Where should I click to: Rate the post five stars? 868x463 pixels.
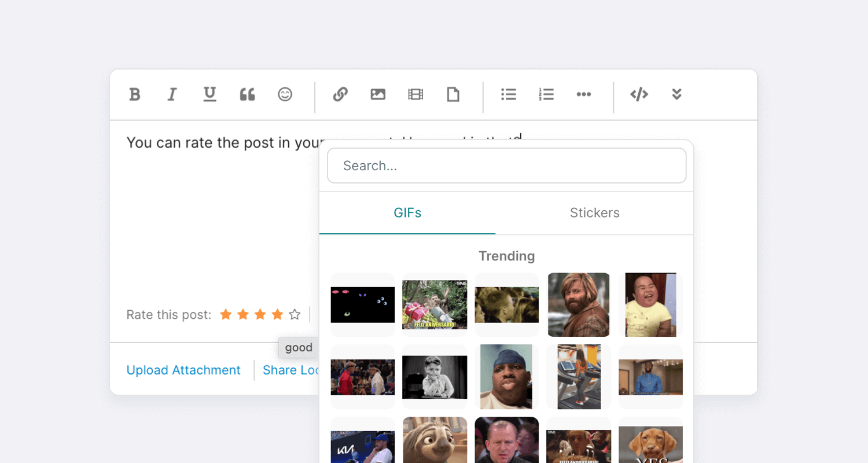coord(295,314)
